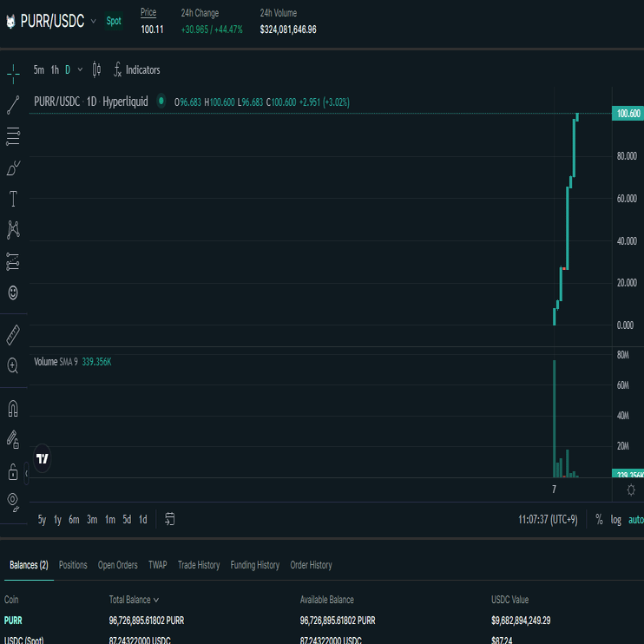The width and height of the screenshot is (644, 644).
Task: Click the 100.600 current price label
Action: click(628, 114)
